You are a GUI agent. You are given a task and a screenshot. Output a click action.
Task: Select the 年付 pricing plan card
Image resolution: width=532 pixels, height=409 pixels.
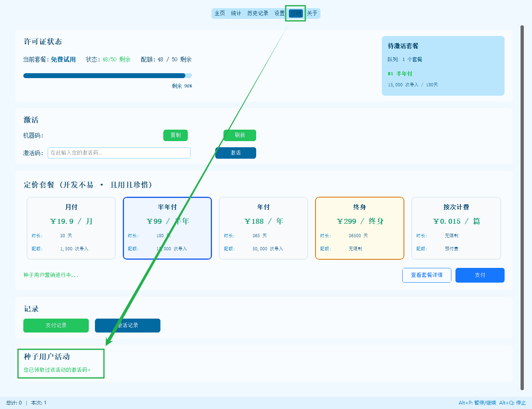coord(264,228)
